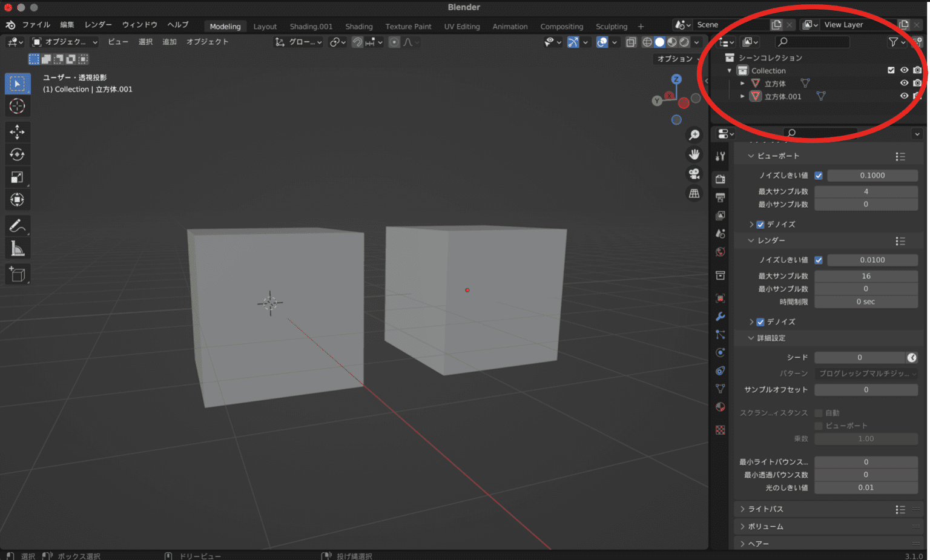
Task: Click the シード value field
Action: click(x=860, y=357)
